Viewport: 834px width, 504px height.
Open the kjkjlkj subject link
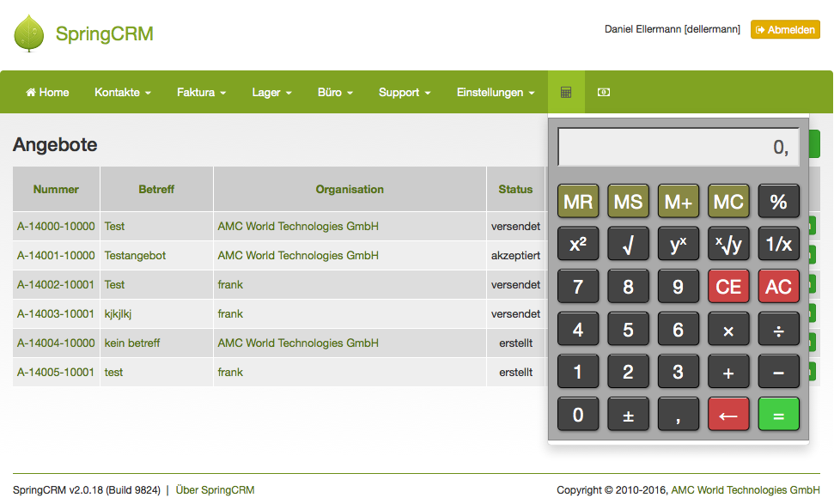tap(118, 313)
